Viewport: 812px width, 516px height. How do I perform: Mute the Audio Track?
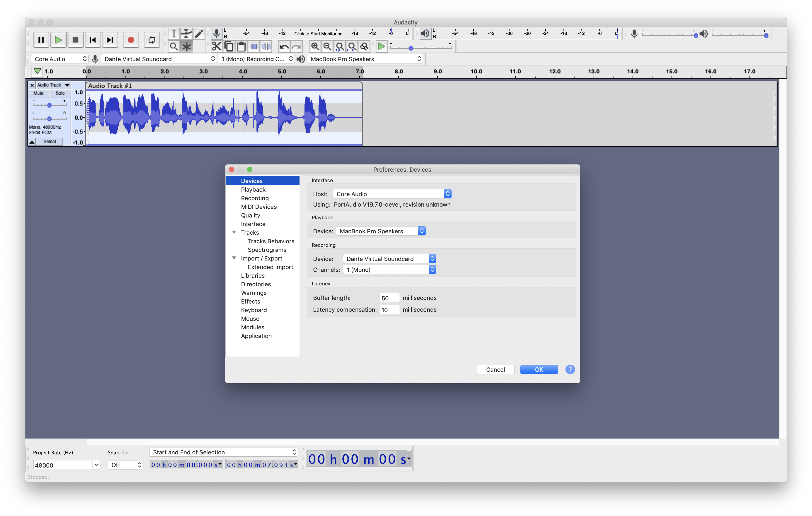(x=39, y=93)
